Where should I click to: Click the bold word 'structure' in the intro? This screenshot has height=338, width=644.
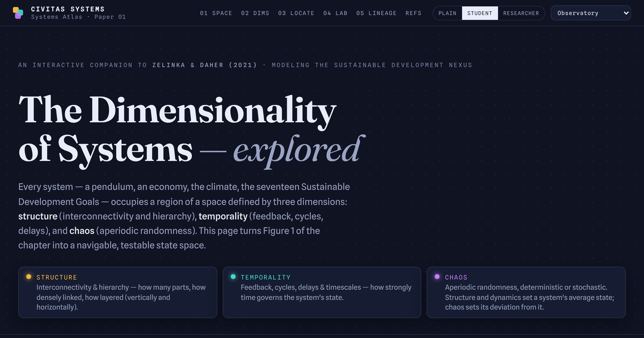click(x=38, y=216)
